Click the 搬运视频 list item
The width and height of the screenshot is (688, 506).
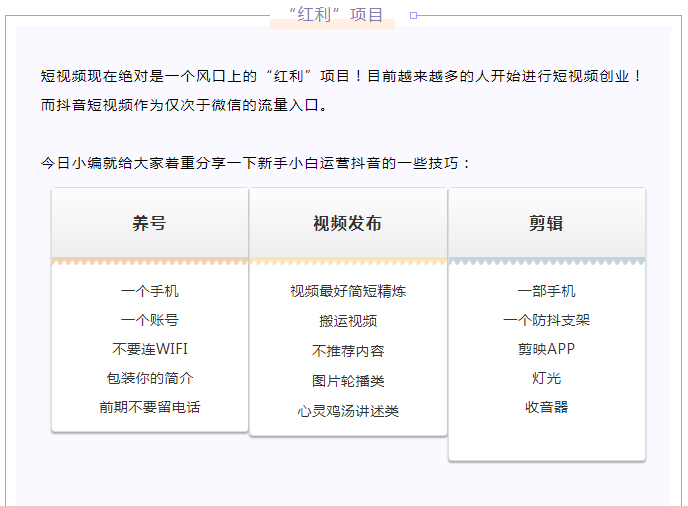(348, 321)
